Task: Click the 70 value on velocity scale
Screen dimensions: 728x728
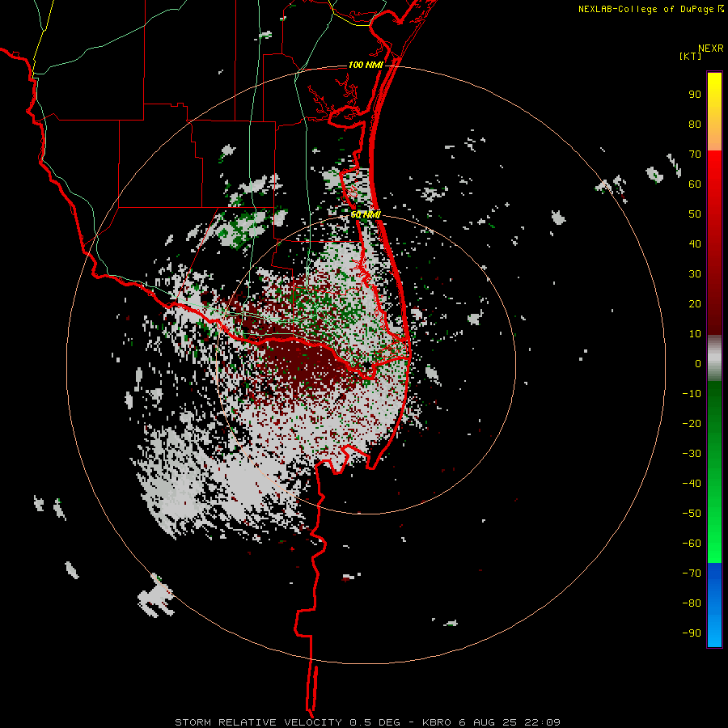Action: coord(695,154)
